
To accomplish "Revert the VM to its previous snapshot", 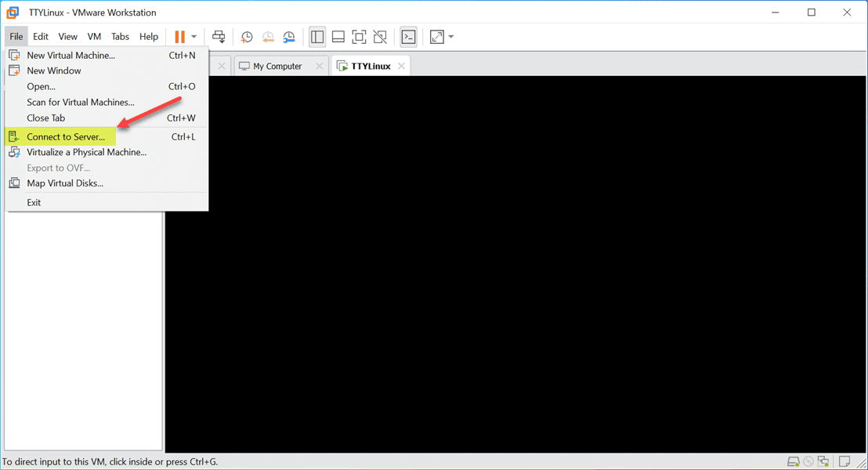I will (x=268, y=37).
